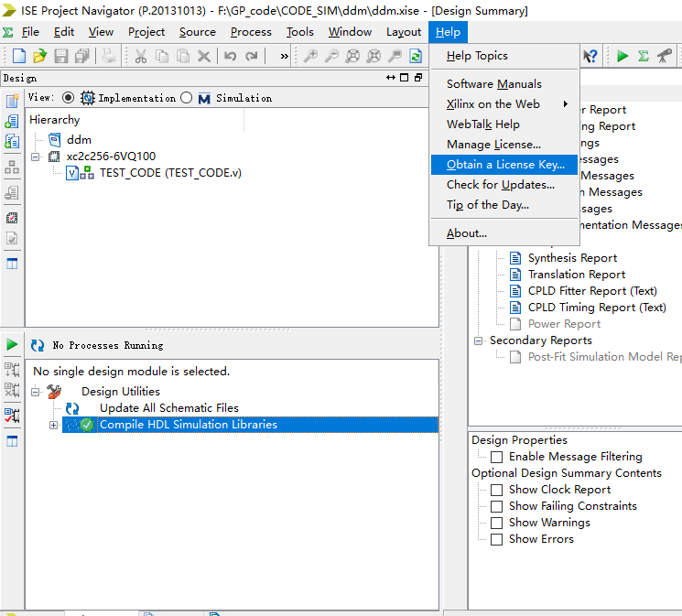
Task: Open the File menu
Action: [30, 32]
